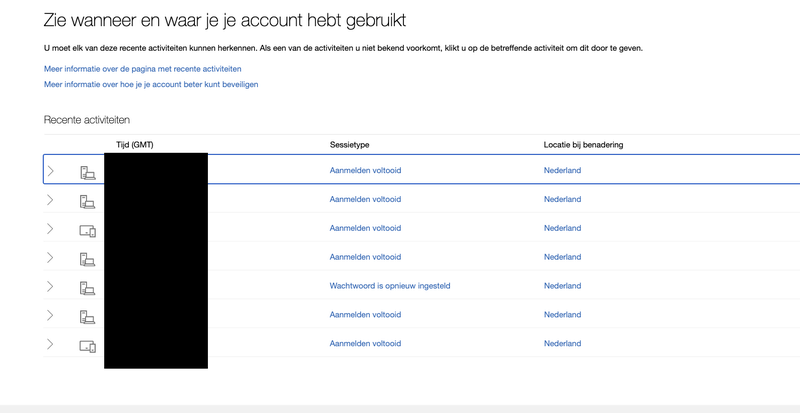Expand the first (highlighted) activity row chevron
This screenshot has width=800, height=413.
tap(50, 171)
